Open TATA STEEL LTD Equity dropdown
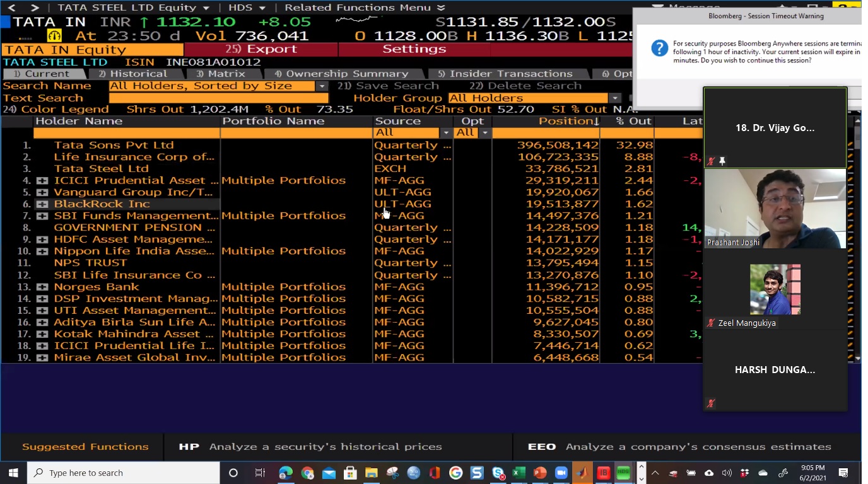The width and height of the screenshot is (868, 484). point(133,8)
